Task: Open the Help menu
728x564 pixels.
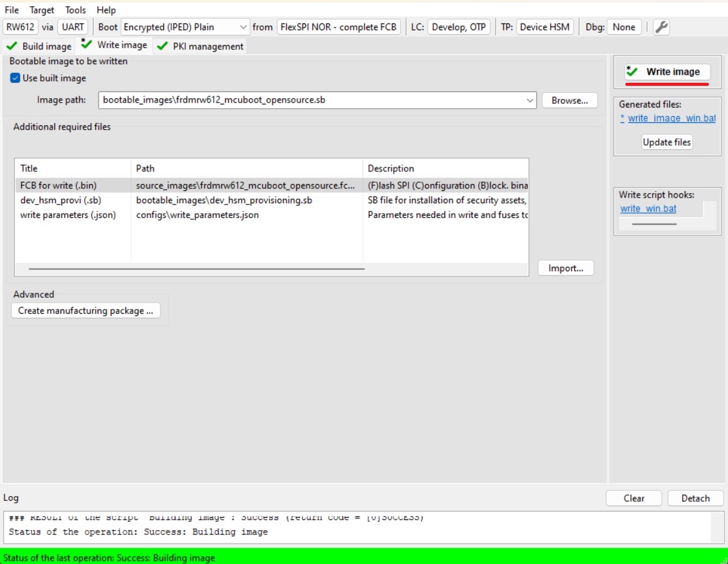Action: (106, 10)
